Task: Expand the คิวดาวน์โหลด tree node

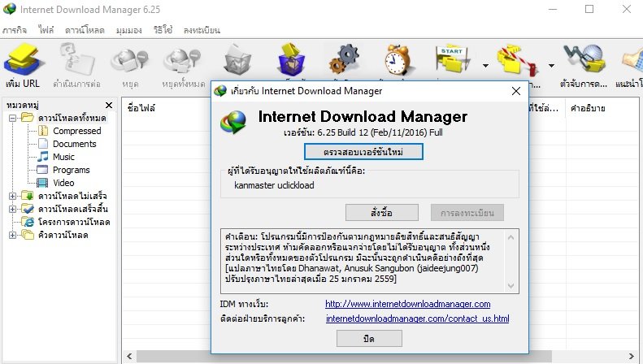Action: coord(13,236)
